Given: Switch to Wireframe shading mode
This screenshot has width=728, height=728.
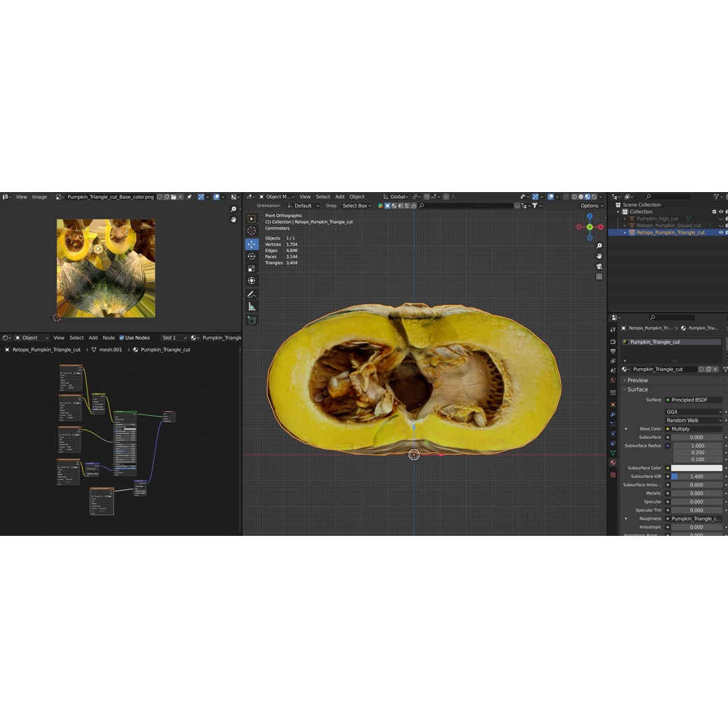Looking at the screenshot, I should pos(574,197).
